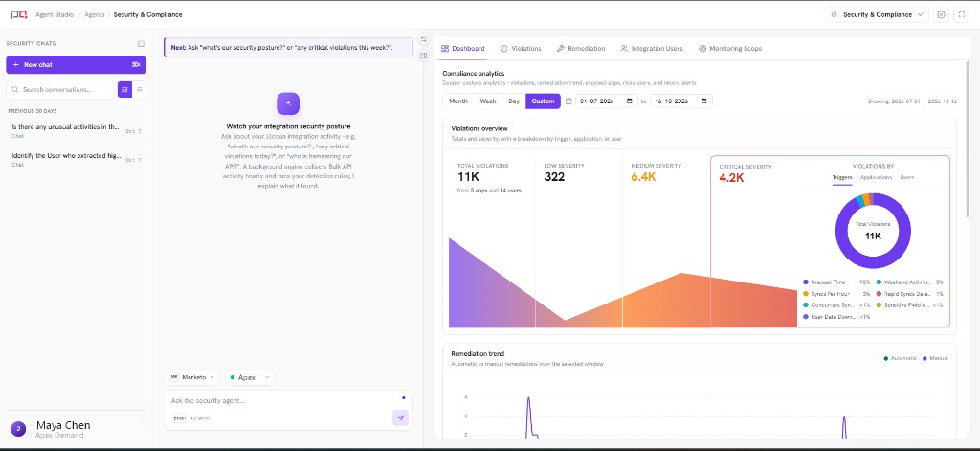This screenshot has height=451, width=980.
Task: Open the Security & Compliance agent dropdown
Action: pyautogui.click(x=877, y=14)
